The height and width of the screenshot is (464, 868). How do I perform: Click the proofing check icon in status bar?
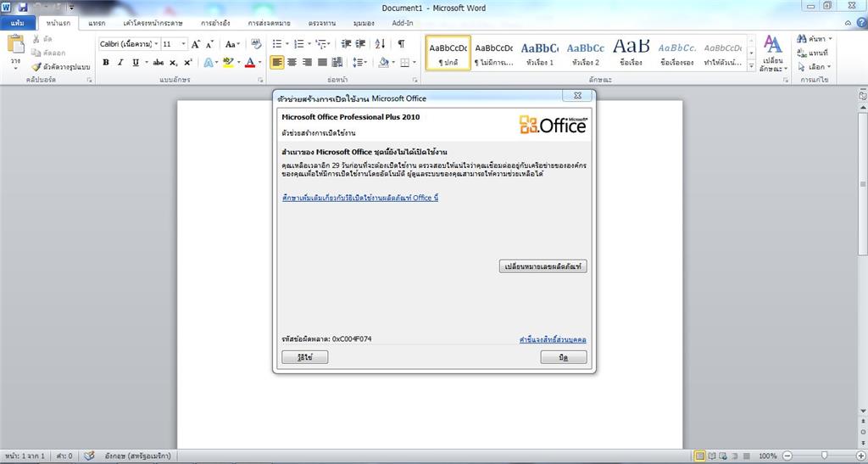(88, 456)
